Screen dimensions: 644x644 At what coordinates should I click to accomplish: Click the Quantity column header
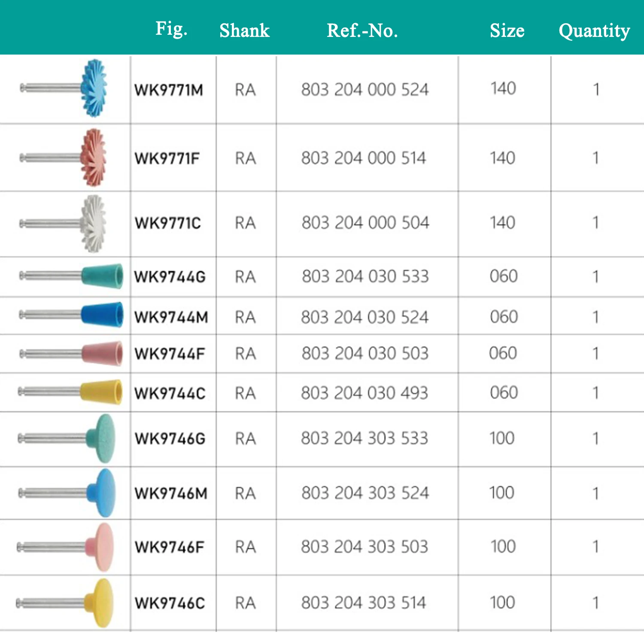click(594, 30)
